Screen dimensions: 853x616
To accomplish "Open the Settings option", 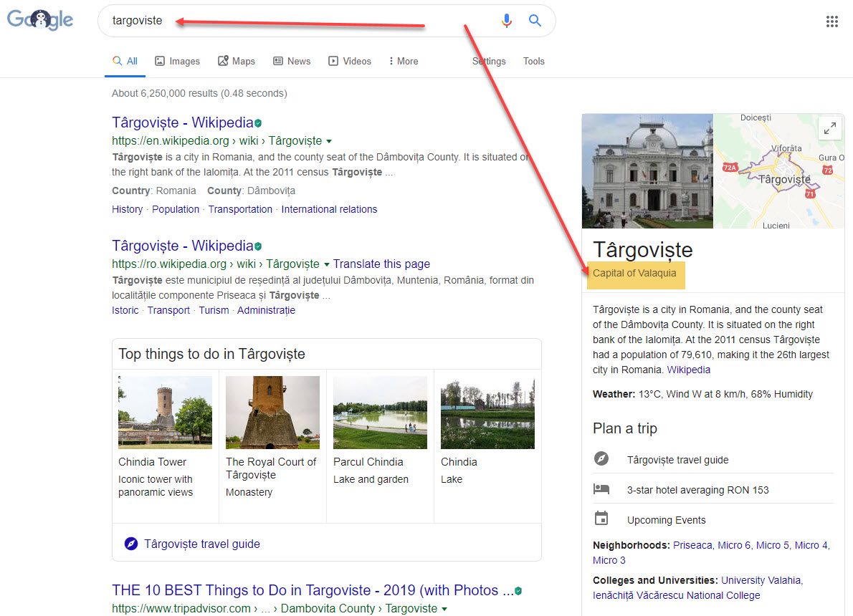I will 489,61.
